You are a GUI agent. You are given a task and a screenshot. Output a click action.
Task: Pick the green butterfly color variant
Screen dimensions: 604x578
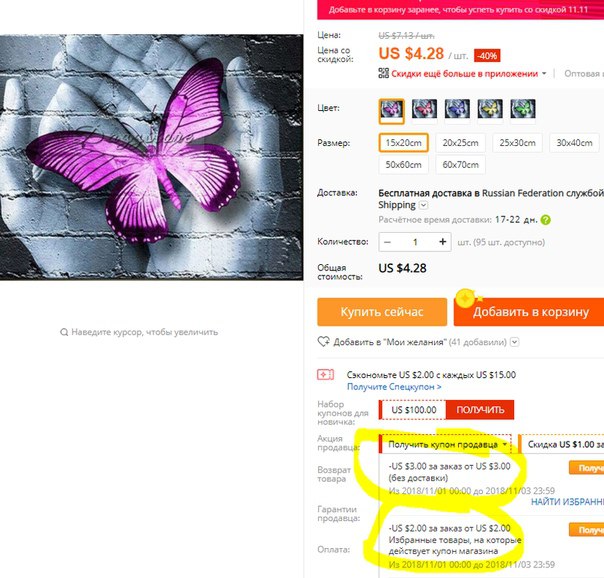[x=523, y=109]
